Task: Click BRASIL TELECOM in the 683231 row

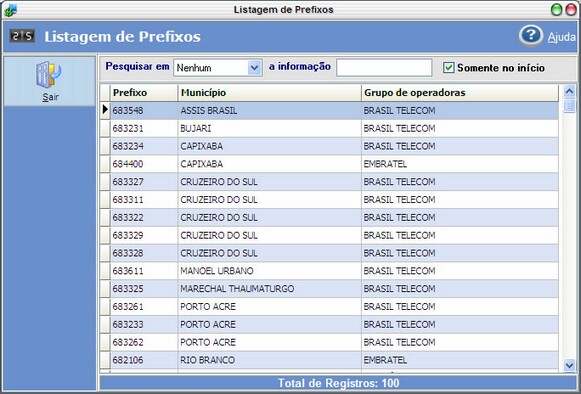Action: (459, 128)
